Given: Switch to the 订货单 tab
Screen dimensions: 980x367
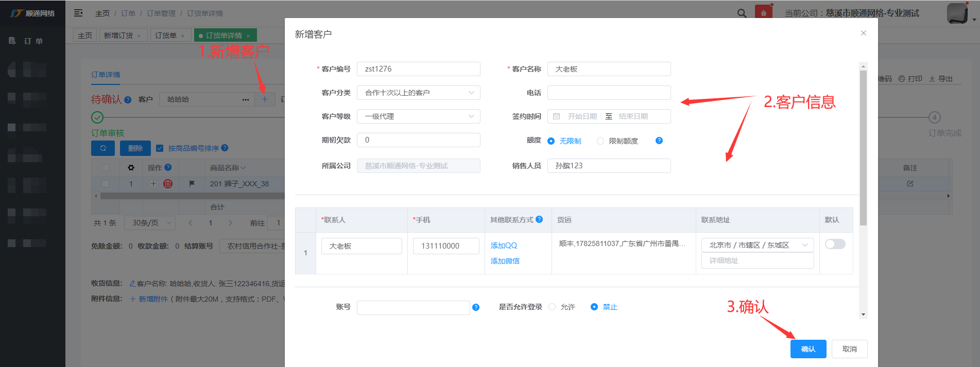Looking at the screenshot, I should pos(166,36).
